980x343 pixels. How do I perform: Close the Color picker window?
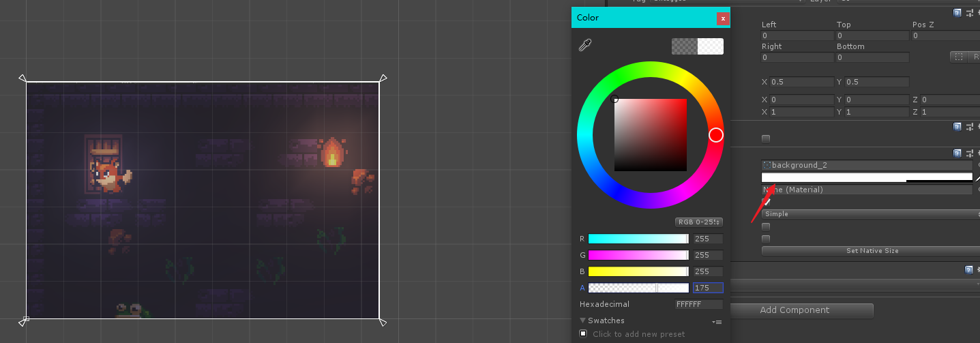[723, 18]
